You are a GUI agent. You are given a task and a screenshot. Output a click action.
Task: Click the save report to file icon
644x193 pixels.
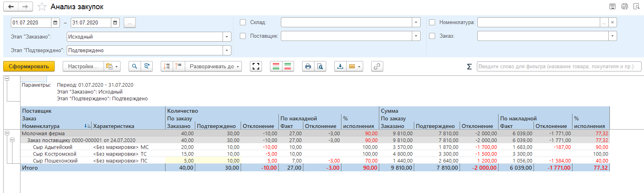(x=340, y=67)
